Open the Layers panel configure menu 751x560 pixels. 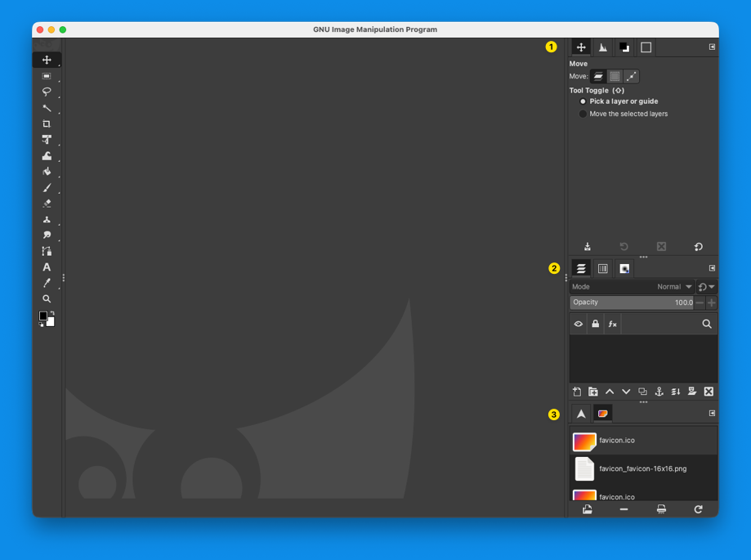[711, 268]
